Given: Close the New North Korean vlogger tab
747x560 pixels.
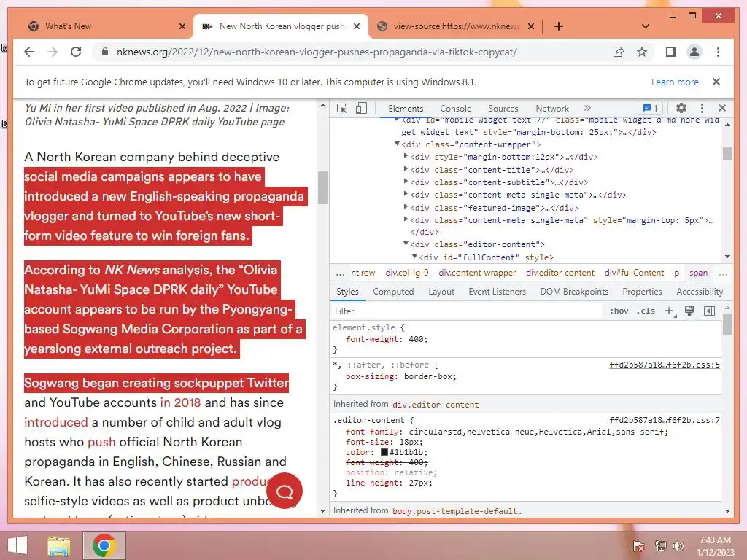Looking at the screenshot, I should [357, 27].
